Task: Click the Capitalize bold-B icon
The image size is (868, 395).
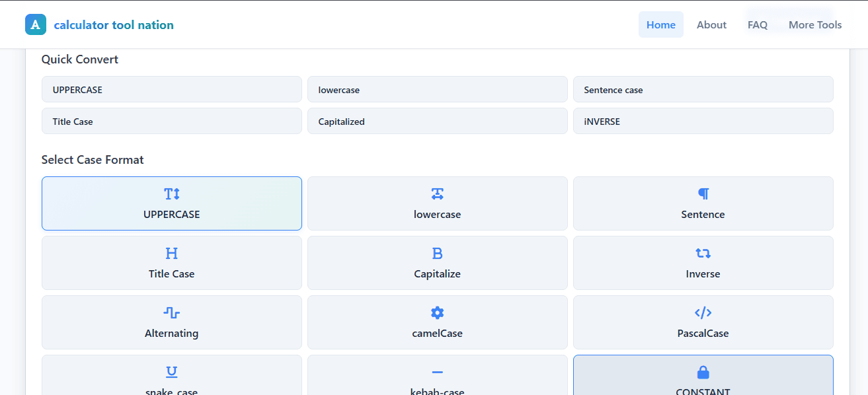Action: (437, 253)
